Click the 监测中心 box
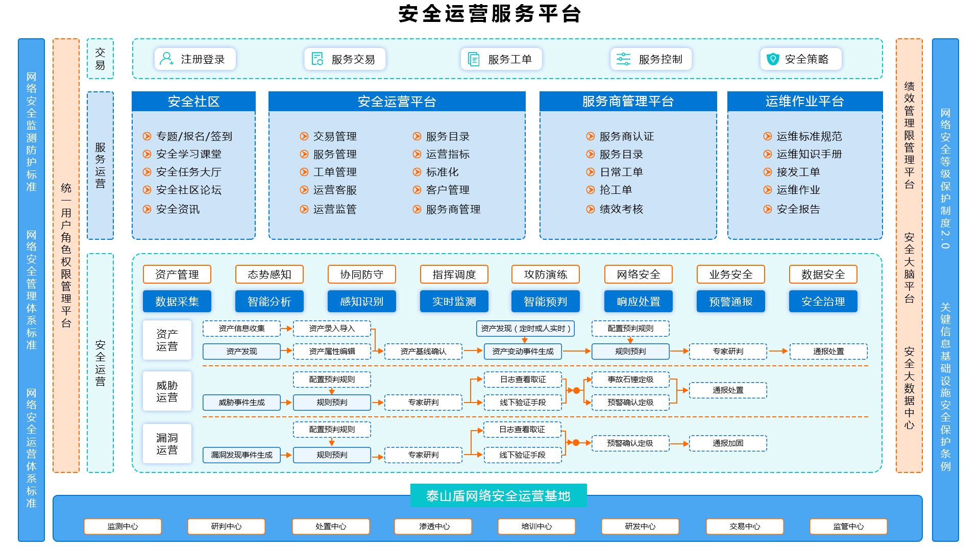Viewport: 980px width, 551px height. tap(122, 526)
